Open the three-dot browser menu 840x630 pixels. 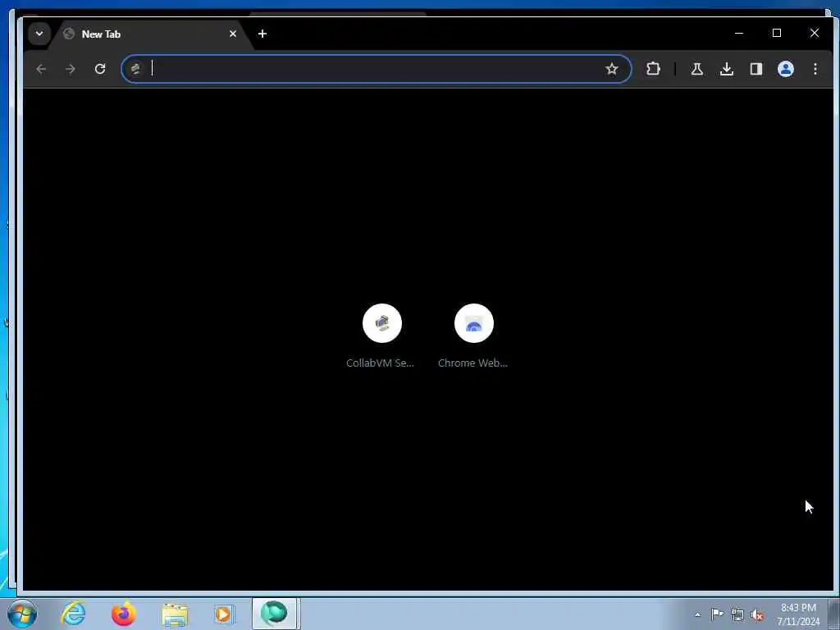tap(815, 69)
